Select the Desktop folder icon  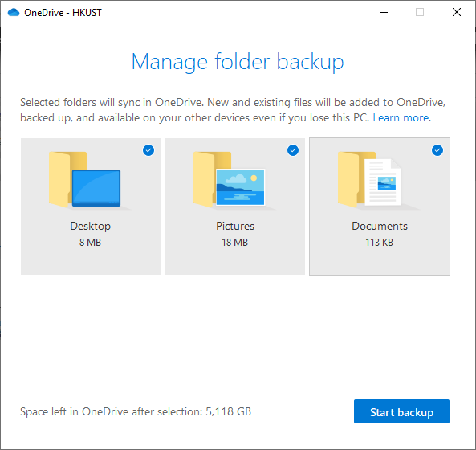click(x=85, y=180)
